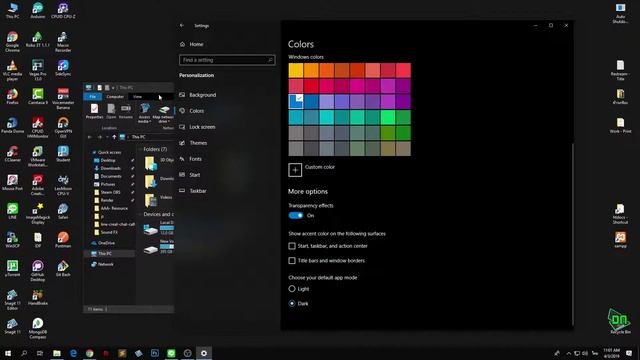Click the uTorrent desktop shortcut

point(12,269)
